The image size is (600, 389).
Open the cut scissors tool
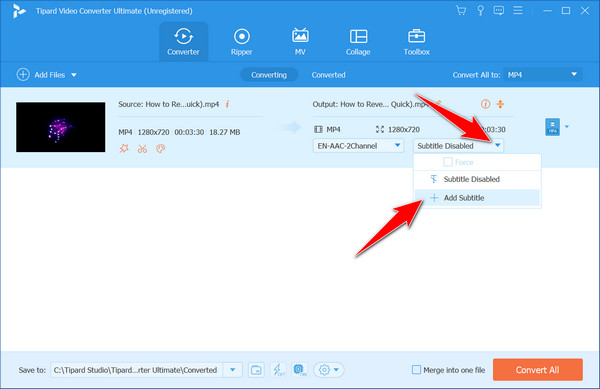point(142,148)
